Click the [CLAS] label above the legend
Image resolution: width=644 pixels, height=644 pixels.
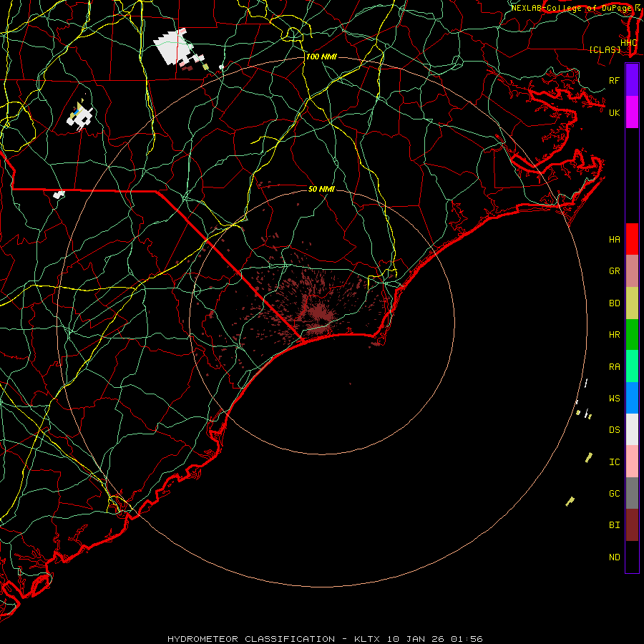[x=605, y=49]
